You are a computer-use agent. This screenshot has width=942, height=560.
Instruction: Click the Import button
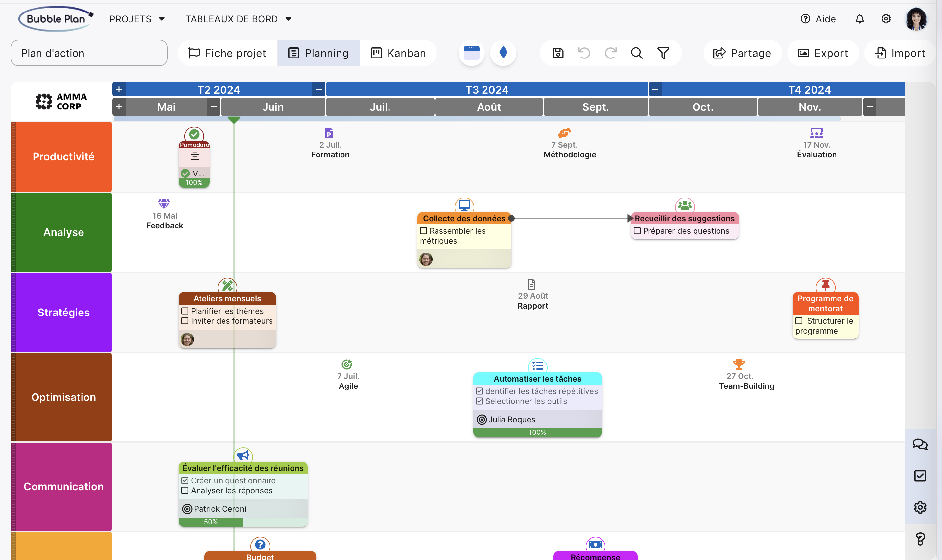tap(900, 53)
